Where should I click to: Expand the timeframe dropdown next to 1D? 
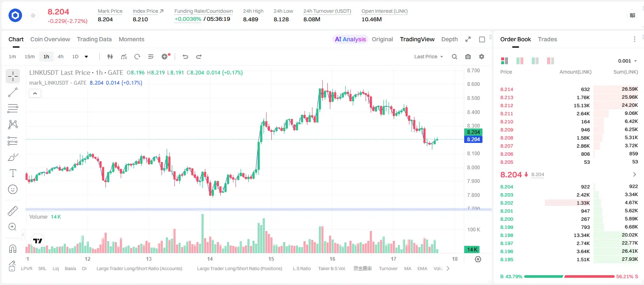click(86, 57)
